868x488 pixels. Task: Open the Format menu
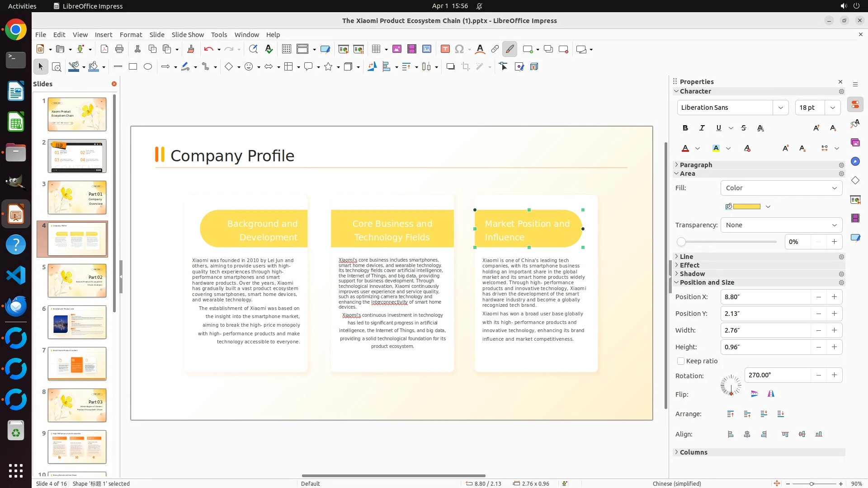point(131,35)
